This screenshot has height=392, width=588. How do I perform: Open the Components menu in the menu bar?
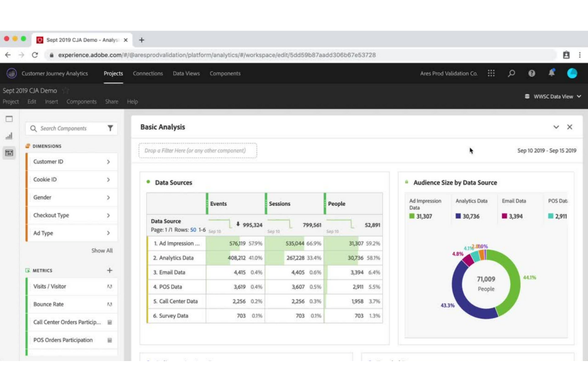81,102
